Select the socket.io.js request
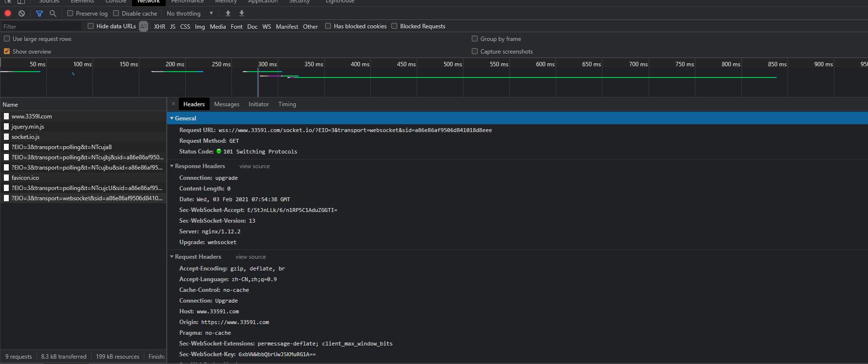 coord(83,137)
